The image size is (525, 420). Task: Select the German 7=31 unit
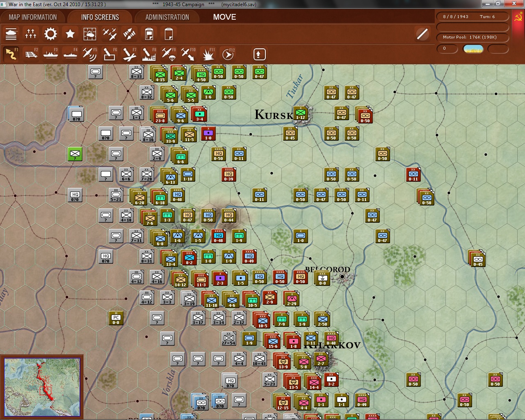[x=136, y=236]
